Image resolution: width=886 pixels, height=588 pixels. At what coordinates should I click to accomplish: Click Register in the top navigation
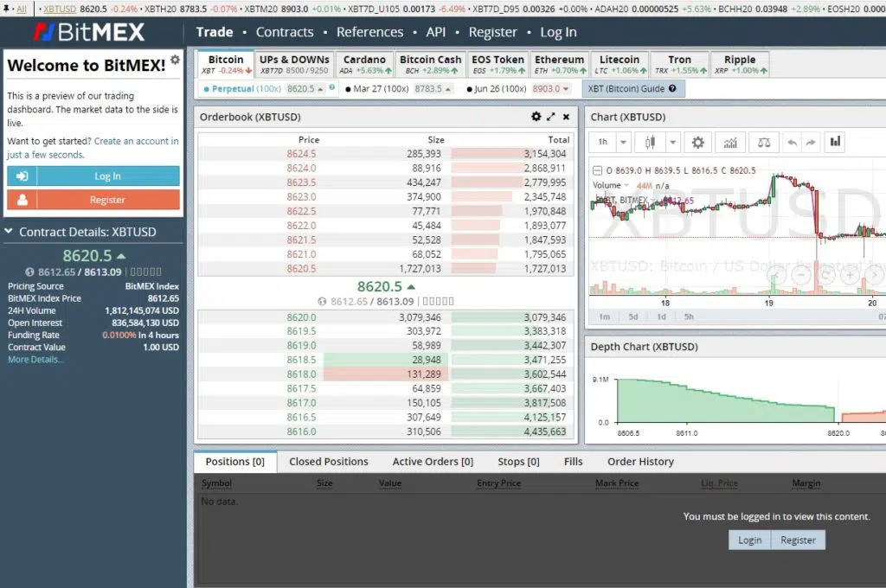coord(492,32)
